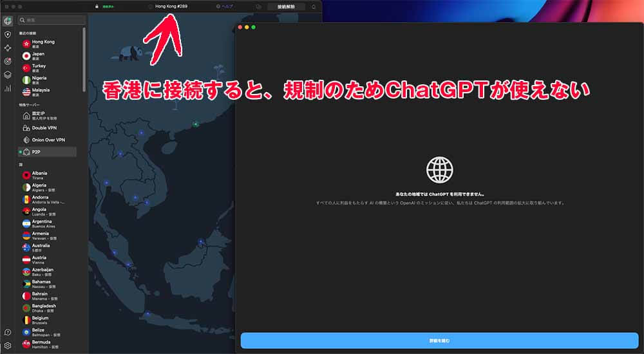Close the ChatGPT window
This screenshot has width=644, height=354.
pos(240,27)
